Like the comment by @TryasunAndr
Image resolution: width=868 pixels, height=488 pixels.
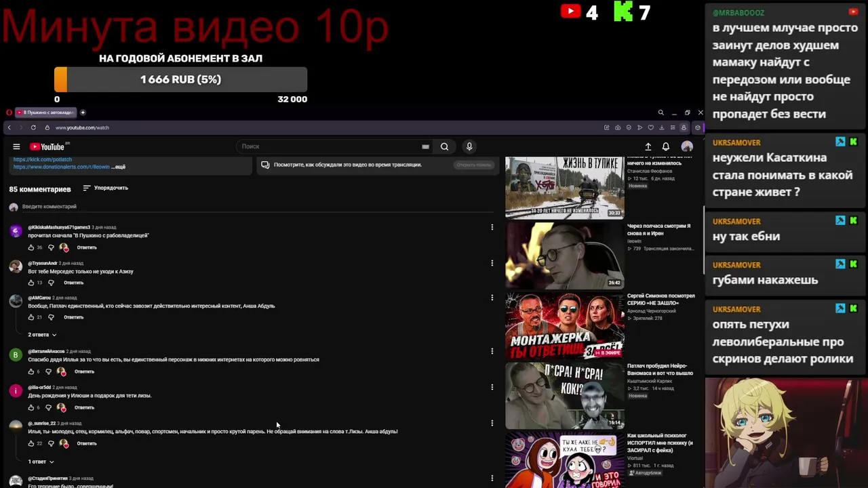point(31,283)
